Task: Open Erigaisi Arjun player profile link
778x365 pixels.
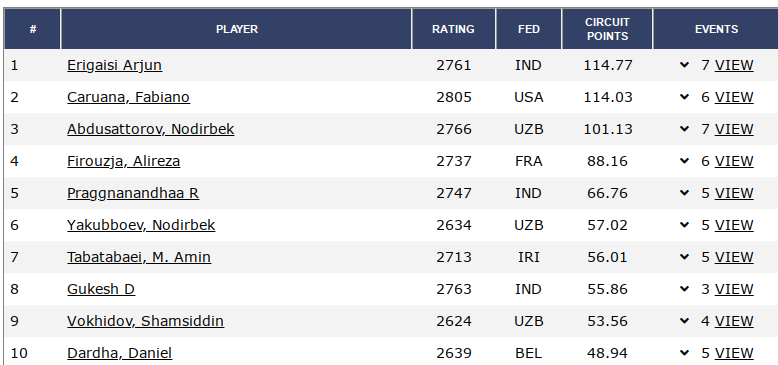Action: (x=114, y=65)
